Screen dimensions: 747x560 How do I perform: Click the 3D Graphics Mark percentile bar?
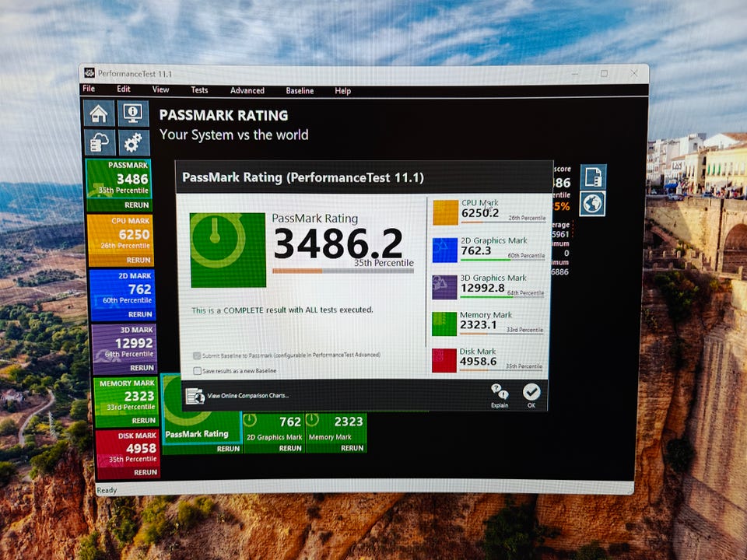click(x=502, y=296)
